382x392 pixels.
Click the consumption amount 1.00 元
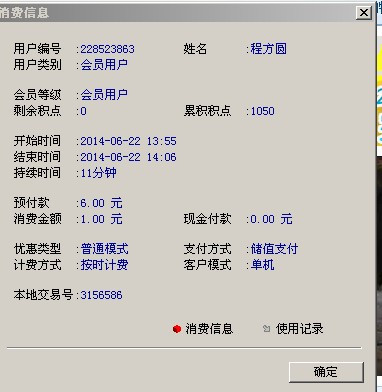point(101,219)
